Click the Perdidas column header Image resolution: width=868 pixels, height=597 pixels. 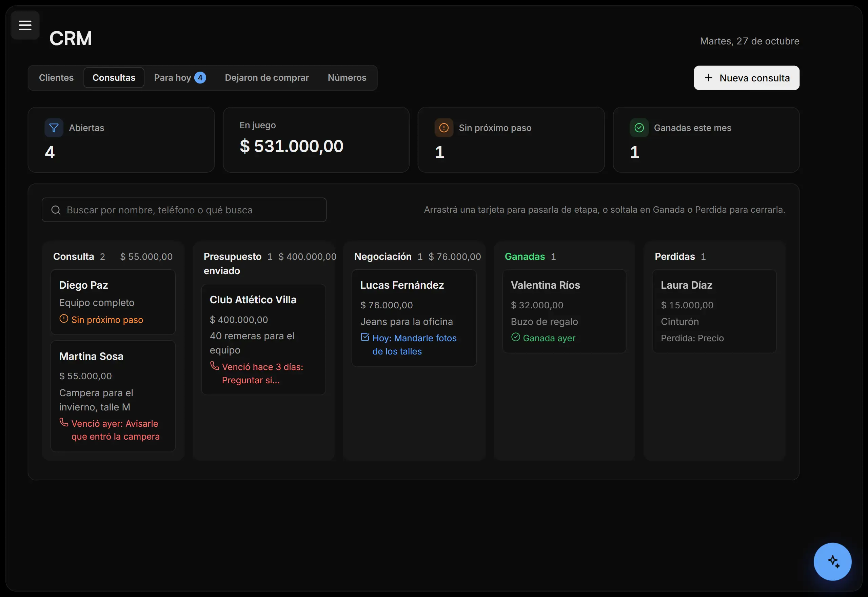[675, 256]
